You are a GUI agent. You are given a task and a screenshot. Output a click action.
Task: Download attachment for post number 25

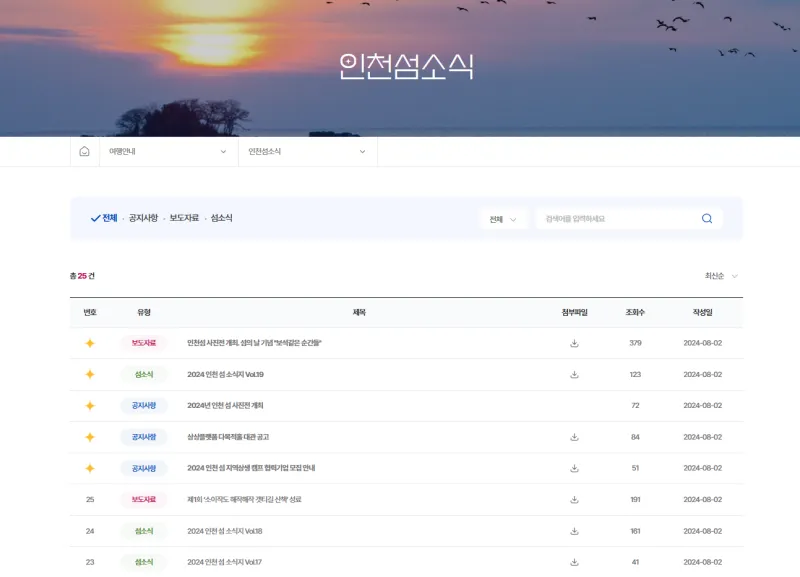point(574,500)
